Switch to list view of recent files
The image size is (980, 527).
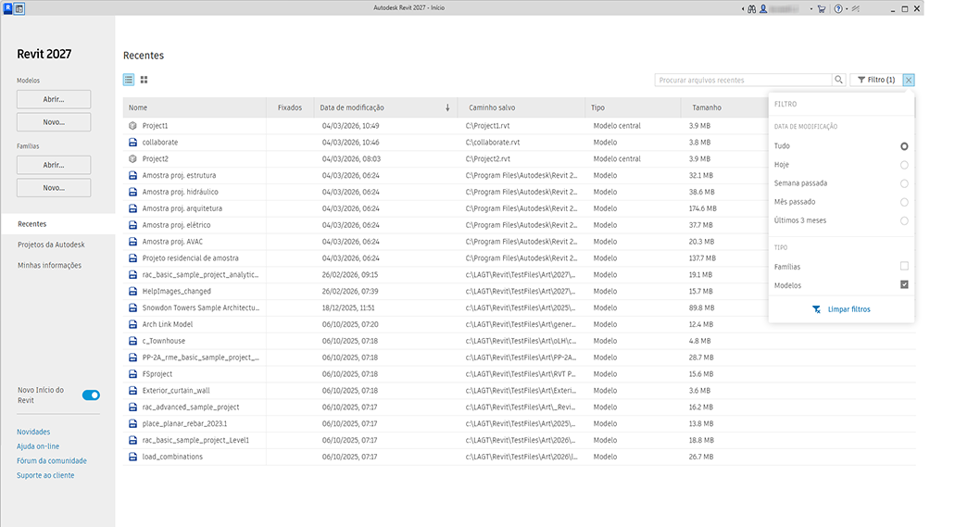click(x=129, y=80)
